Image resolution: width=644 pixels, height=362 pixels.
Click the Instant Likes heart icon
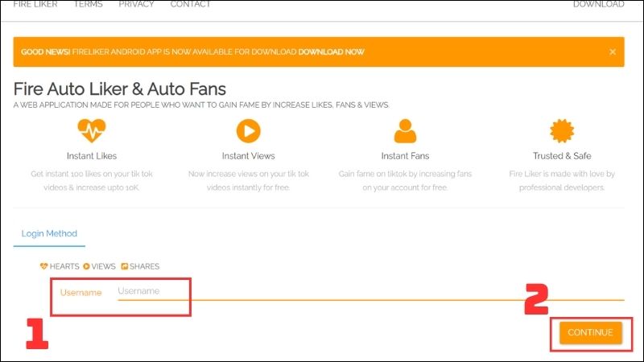(x=92, y=131)
